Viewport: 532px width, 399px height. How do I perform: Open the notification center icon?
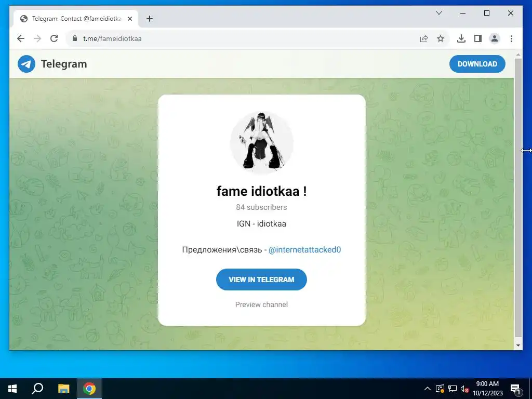coord(515,389)
